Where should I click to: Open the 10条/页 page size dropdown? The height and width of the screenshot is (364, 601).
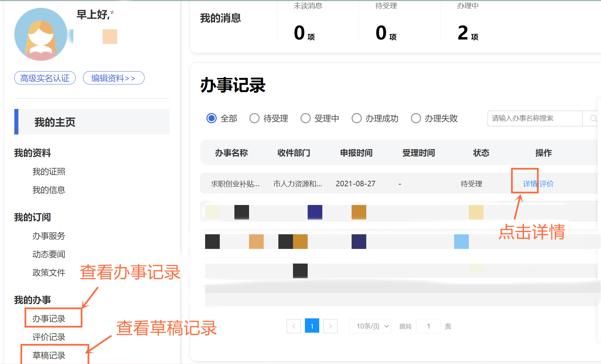(x=370, y=326)
